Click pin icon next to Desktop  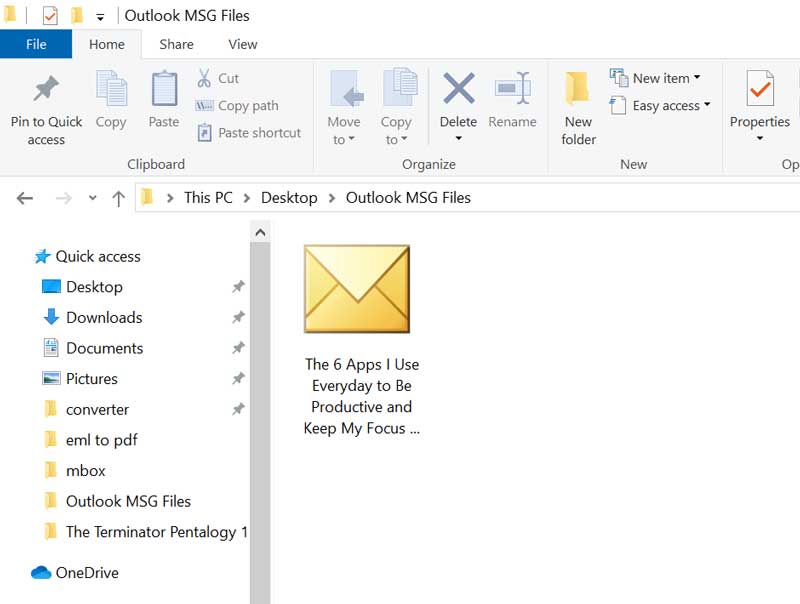click(238, 287)
